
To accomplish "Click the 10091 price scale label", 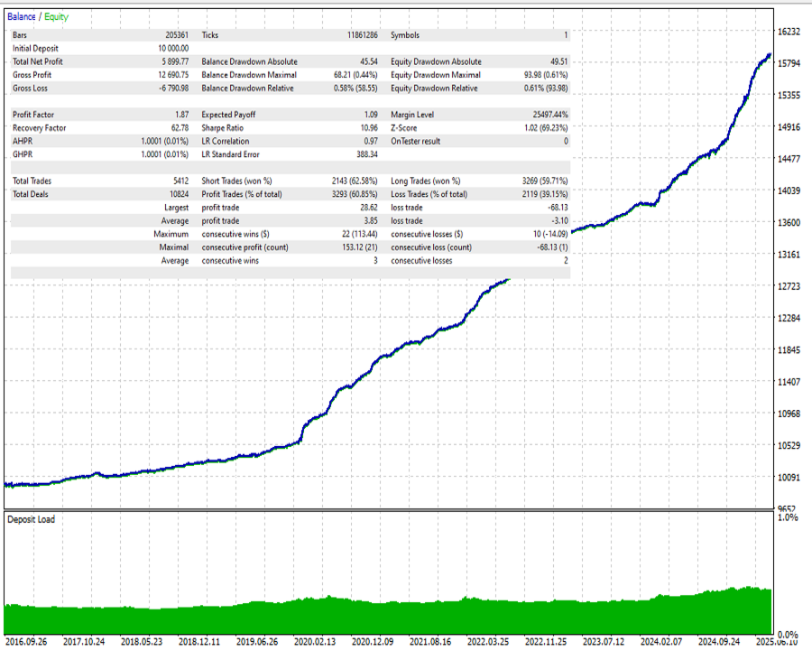I will coord(789,478).
